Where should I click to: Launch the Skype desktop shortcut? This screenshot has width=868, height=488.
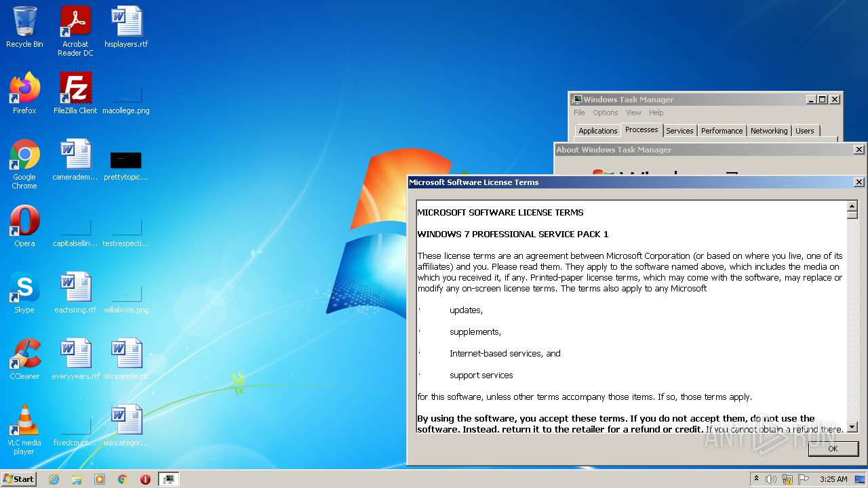[24, 292]
